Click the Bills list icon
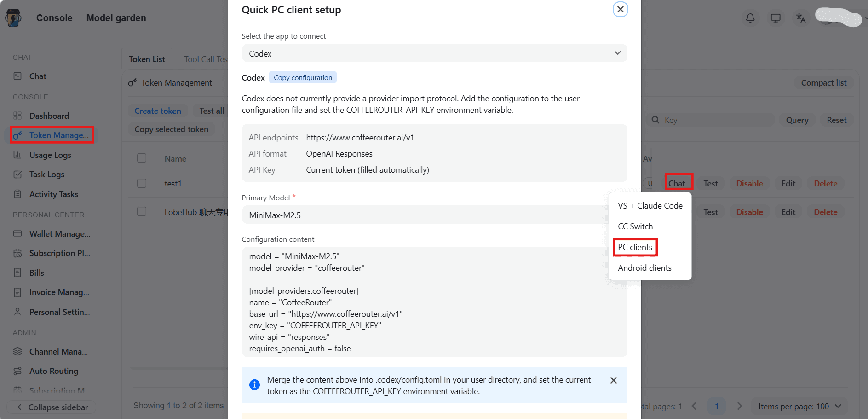This screenshot has width=868, height=419. pyautogui.click(x=17, y=273)
